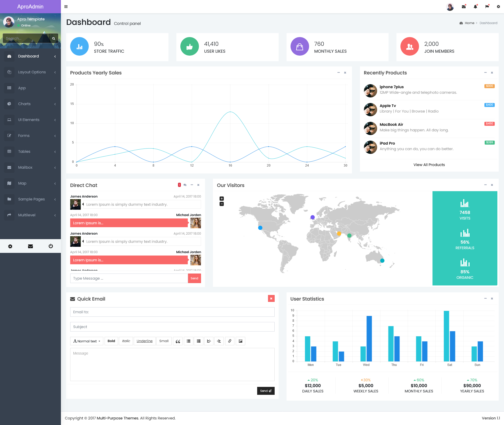Click the Monthly Sales shopping bag icon
504x425 pixels.
[x=300, y=46]
